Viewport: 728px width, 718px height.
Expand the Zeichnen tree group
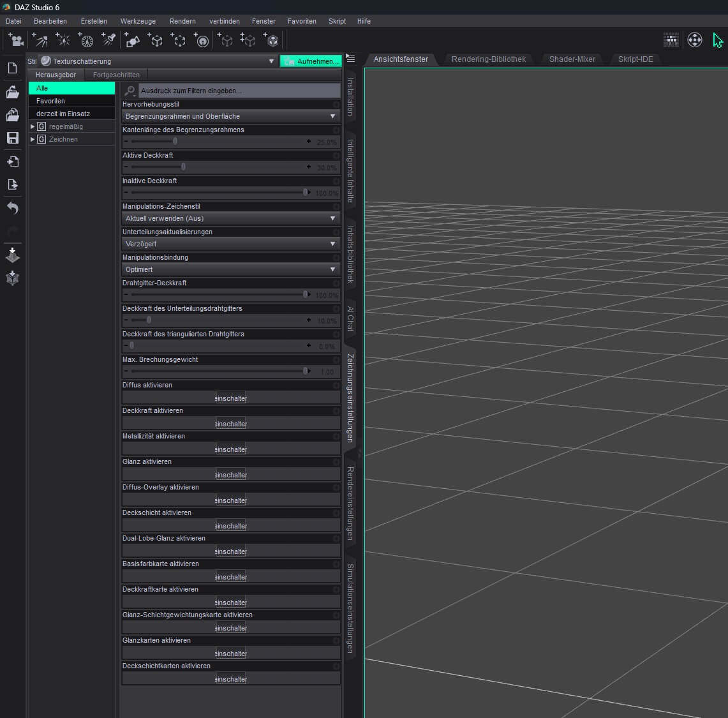pos(33,139)
